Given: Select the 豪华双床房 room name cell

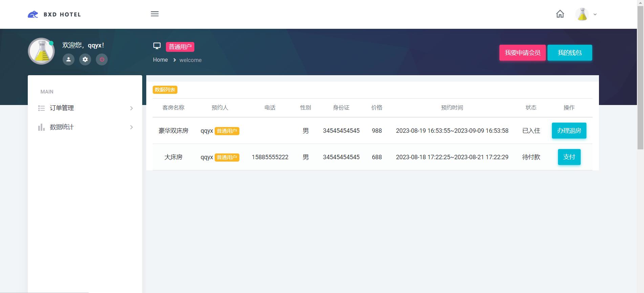Looking at the screenshot, I should pos(173,131).
